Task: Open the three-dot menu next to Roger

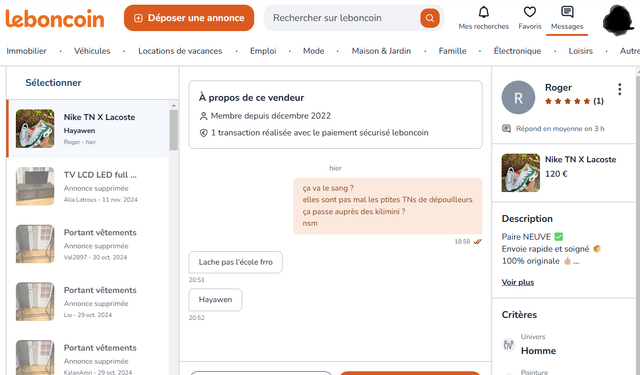Action: (620, 89)
